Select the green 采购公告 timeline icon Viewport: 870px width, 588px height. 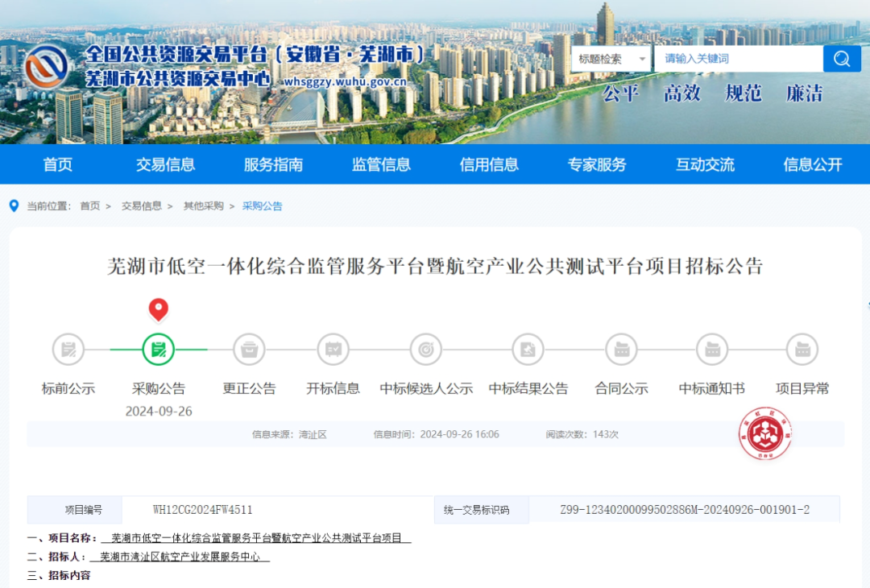(159, 349)
